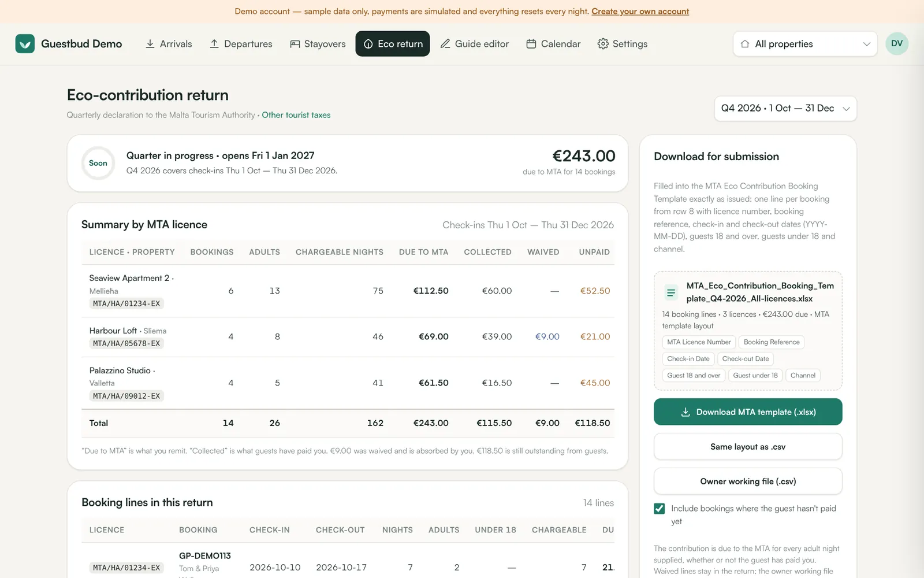924x578 pixels.
Task: Click the Departures upload-arrow icon
Action: coord(214,44)
